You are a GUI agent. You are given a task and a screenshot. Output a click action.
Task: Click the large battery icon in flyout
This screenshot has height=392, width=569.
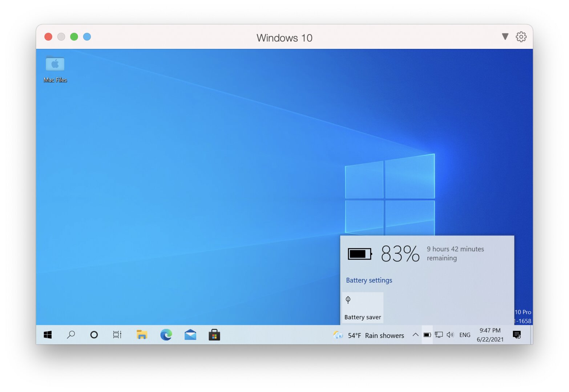click(360, 254)
